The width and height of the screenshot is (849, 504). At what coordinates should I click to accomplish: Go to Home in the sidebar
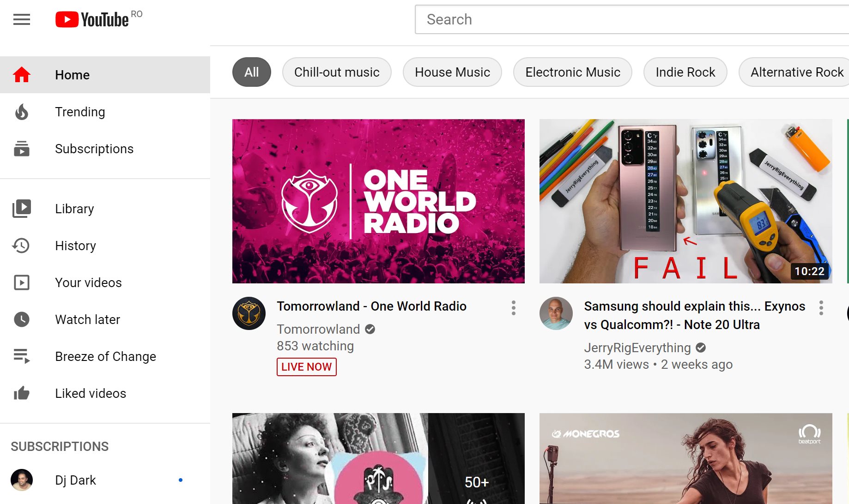72,74
